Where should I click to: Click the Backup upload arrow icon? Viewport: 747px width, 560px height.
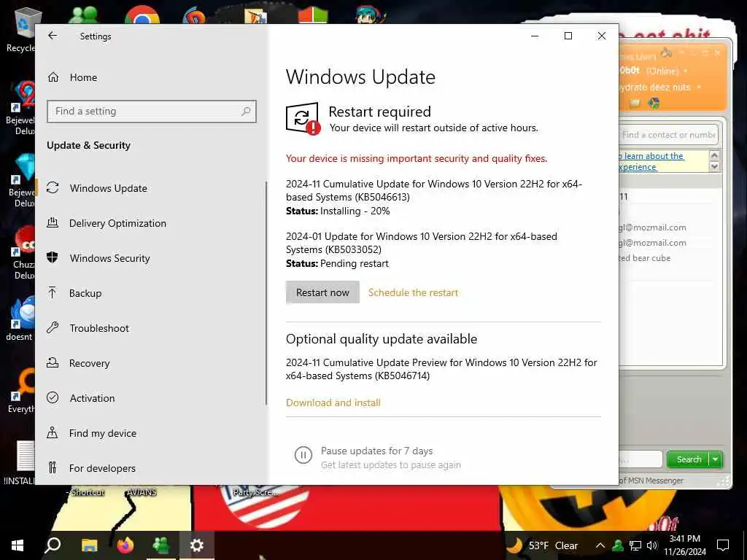click(x=53, y=292)
